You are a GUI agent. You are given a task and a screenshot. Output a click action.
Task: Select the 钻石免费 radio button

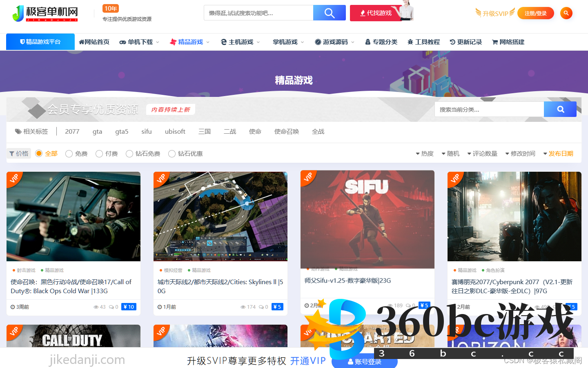click(x=129, y=154)
